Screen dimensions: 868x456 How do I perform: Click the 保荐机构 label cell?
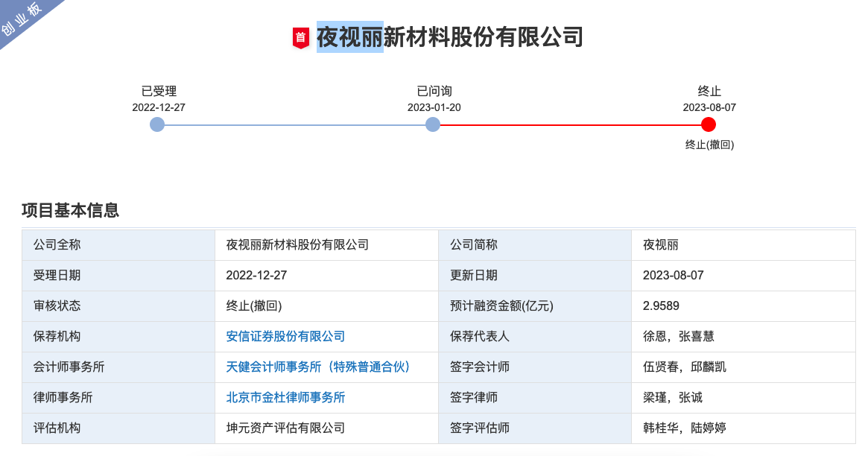click(118, 337)
